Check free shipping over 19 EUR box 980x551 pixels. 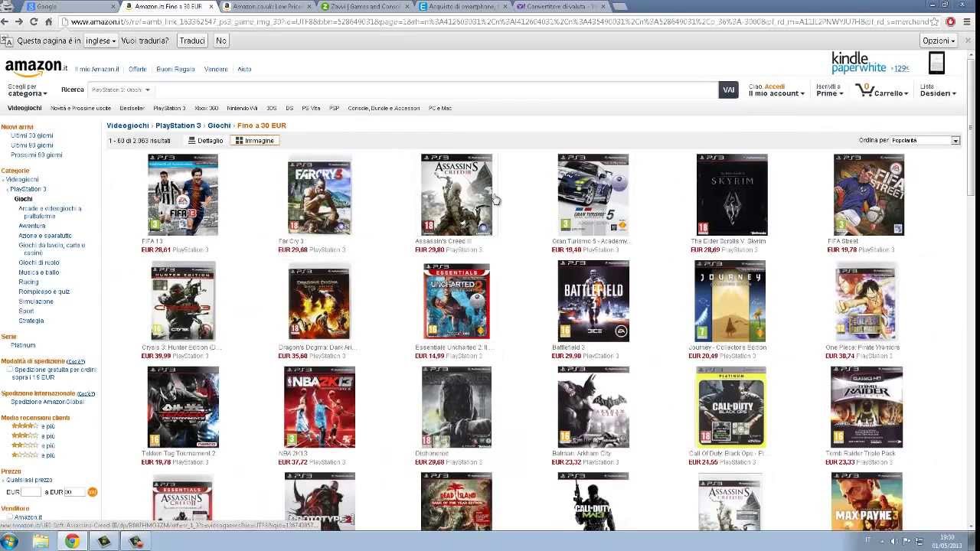pos(10,370)
